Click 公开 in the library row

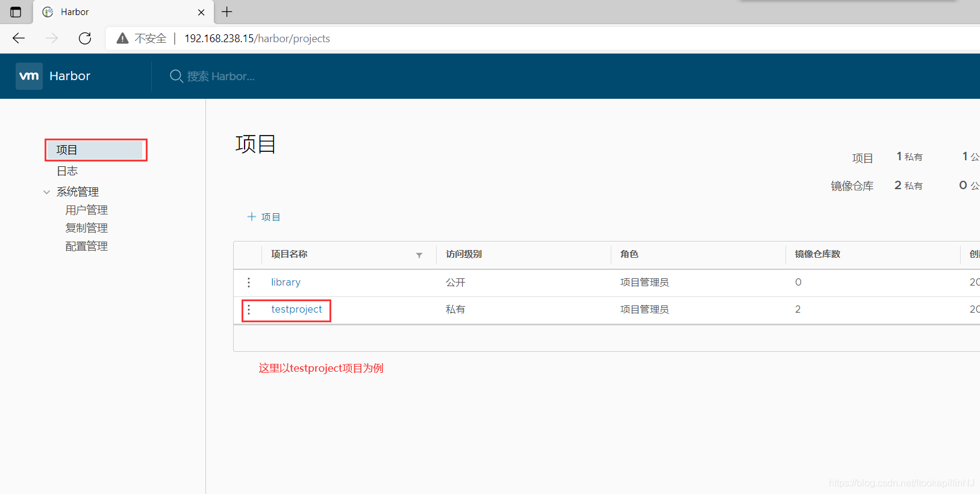(x=455, y=283)
